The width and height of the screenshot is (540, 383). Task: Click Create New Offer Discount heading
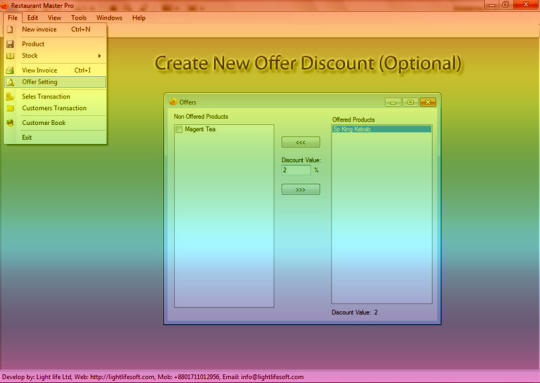coord(308,63)
